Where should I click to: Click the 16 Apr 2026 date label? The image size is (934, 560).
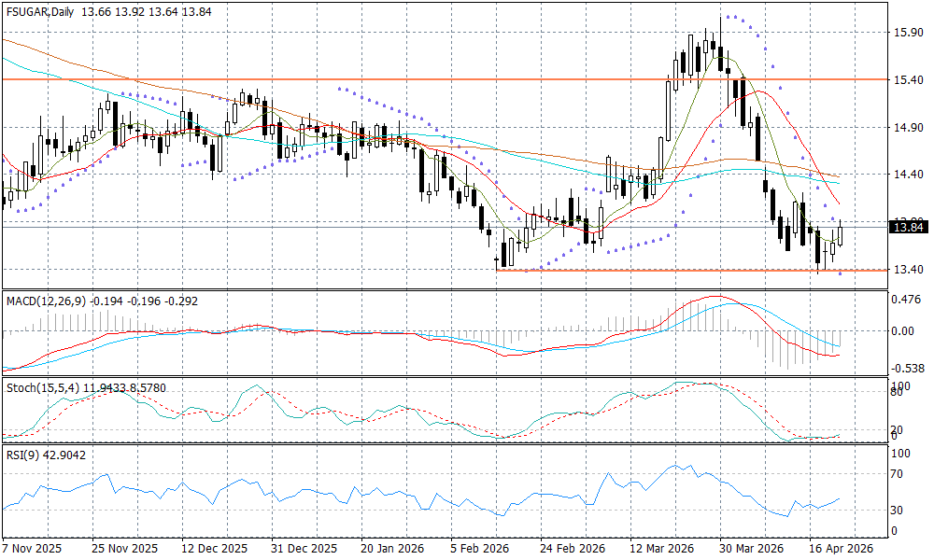click(842, 549)
